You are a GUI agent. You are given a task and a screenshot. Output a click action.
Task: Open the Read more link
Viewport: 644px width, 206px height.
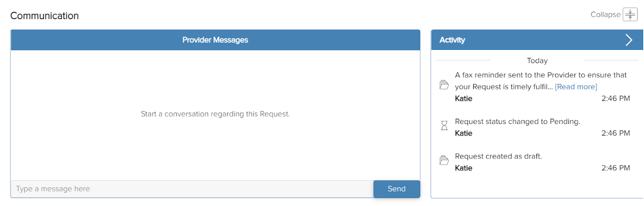576,87
